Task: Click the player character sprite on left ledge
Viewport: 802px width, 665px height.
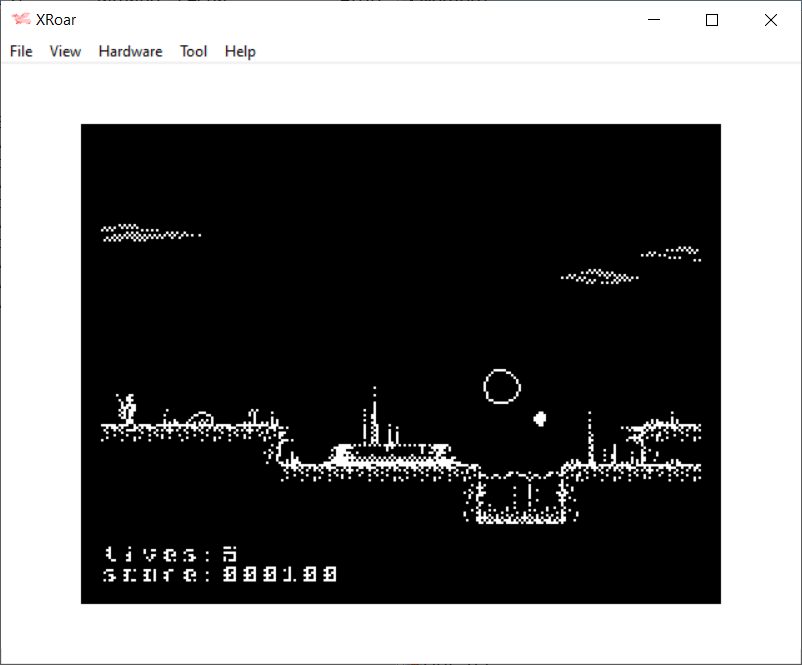Action: 127,407
